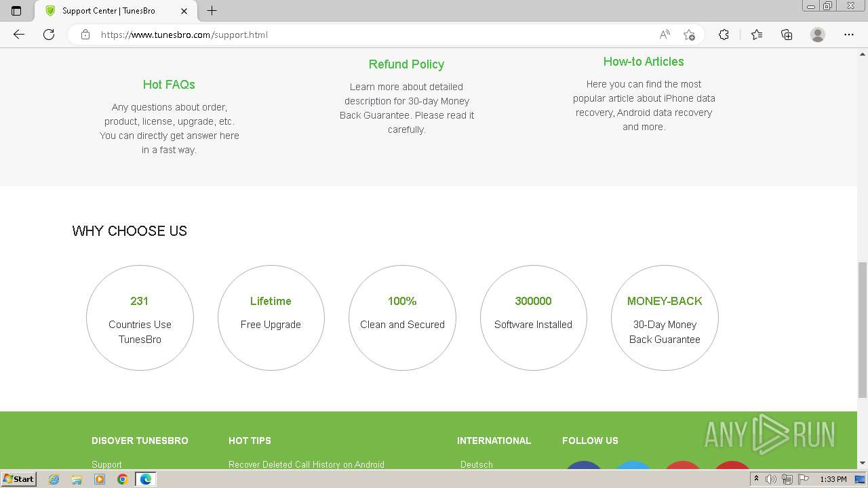View site info lock icon
868x488 pixels.
tap(85, 35)
